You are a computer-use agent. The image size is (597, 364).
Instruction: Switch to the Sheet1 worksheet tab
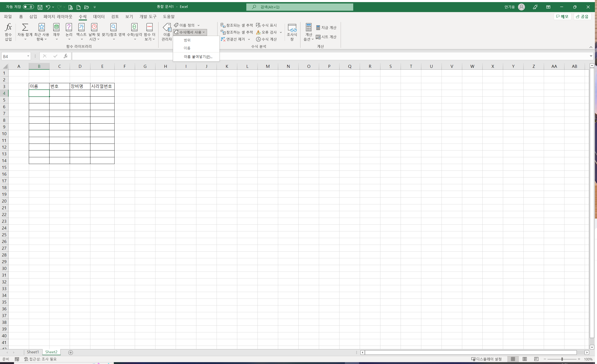point(33,352)
